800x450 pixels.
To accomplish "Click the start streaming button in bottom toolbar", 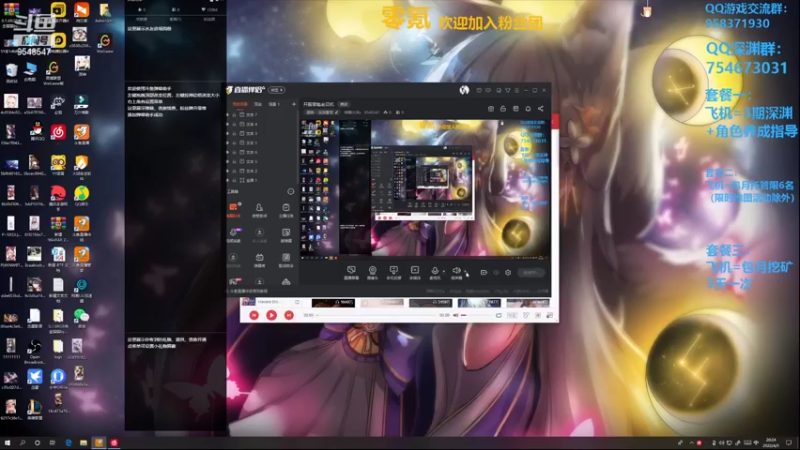I will (x=531, y=272).
